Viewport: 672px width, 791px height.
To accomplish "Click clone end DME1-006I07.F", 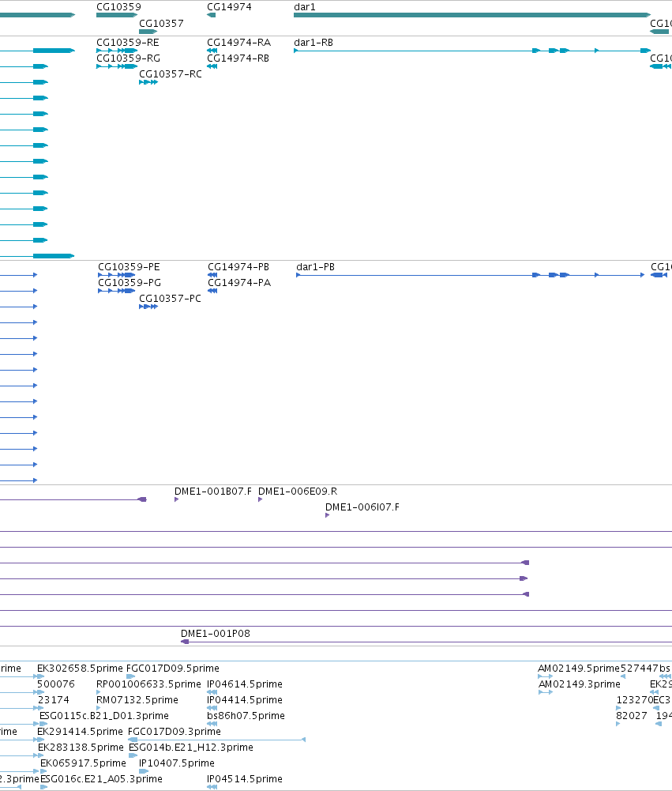I will [362, 507].
